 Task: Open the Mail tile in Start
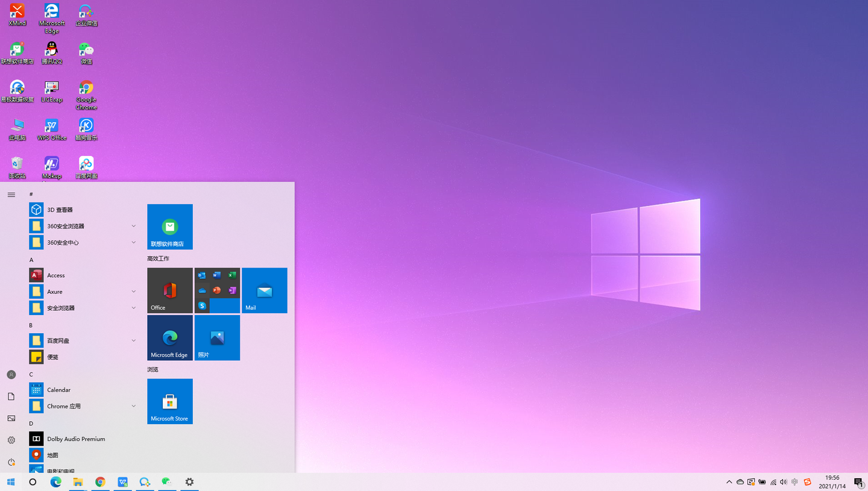[x=265, y=290]
